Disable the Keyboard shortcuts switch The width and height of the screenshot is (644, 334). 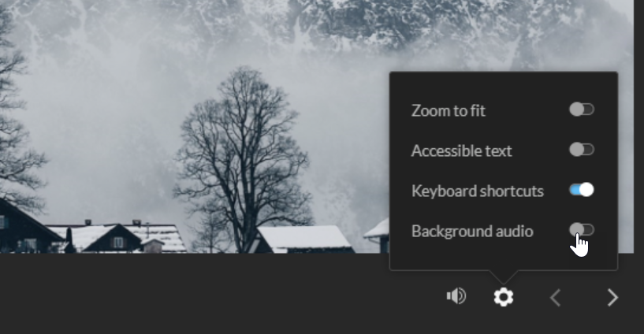[x=582, y=190]
